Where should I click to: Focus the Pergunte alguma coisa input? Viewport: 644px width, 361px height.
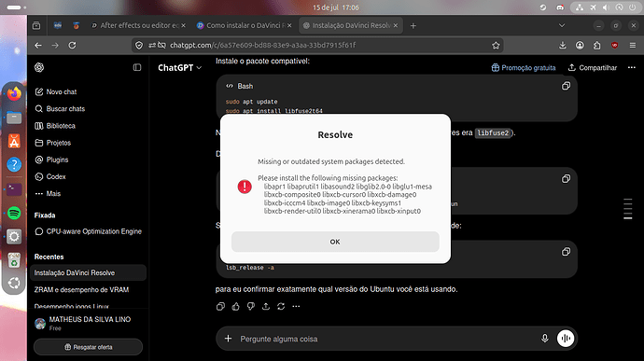[x=386, y=339]
